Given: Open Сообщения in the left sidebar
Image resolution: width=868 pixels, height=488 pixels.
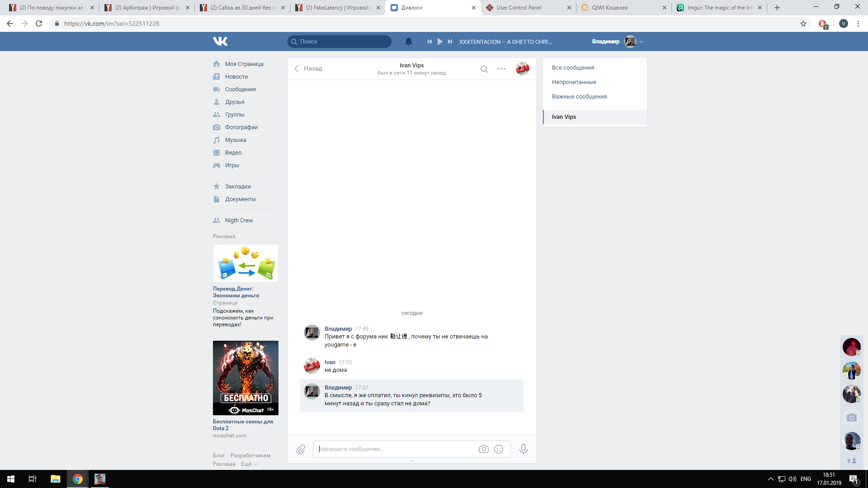Looking at the screenshot, I should click(x=240, y=89).
